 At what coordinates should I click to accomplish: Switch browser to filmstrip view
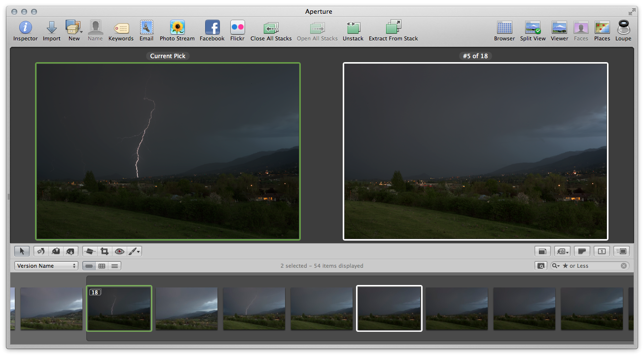point(89,266)
